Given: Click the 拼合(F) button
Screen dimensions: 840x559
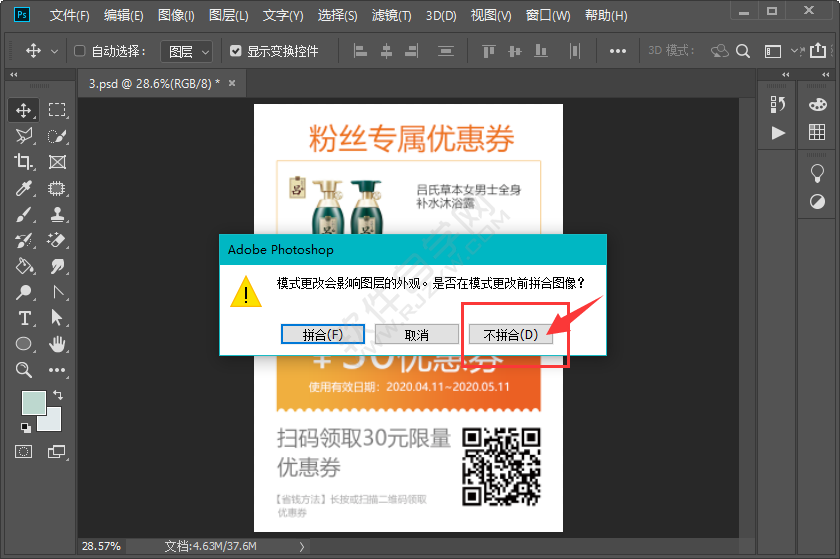Looking at the screenshot, I should click(323, 335).
